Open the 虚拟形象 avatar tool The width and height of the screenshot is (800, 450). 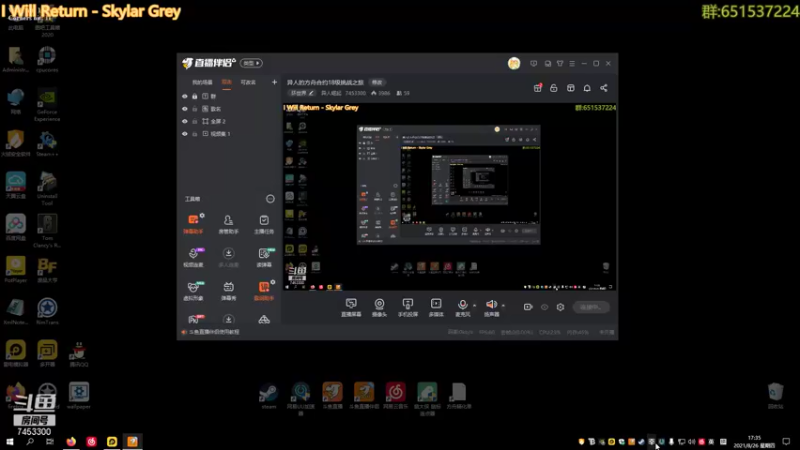click(x=193, y=290)
